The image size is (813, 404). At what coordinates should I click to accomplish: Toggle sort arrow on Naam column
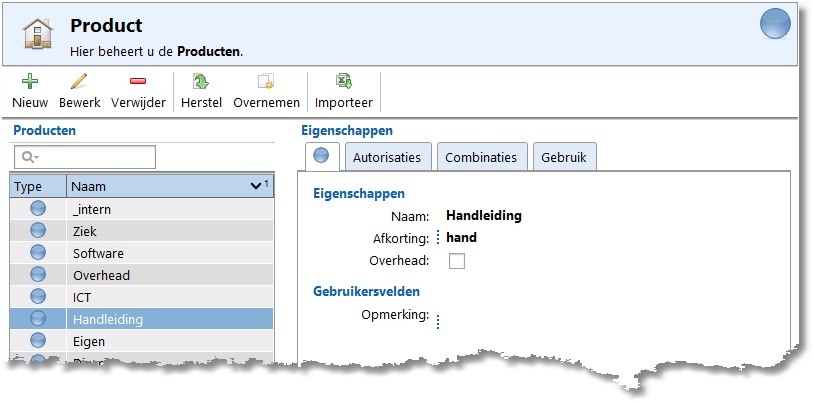pyautogui.click(x=256, y=186)
